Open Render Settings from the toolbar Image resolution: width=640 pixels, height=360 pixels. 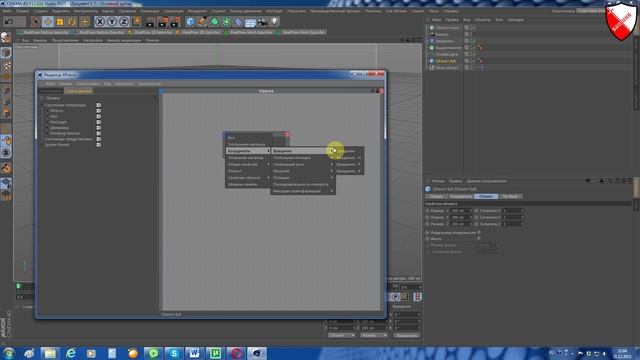click(x=175, y=21)
